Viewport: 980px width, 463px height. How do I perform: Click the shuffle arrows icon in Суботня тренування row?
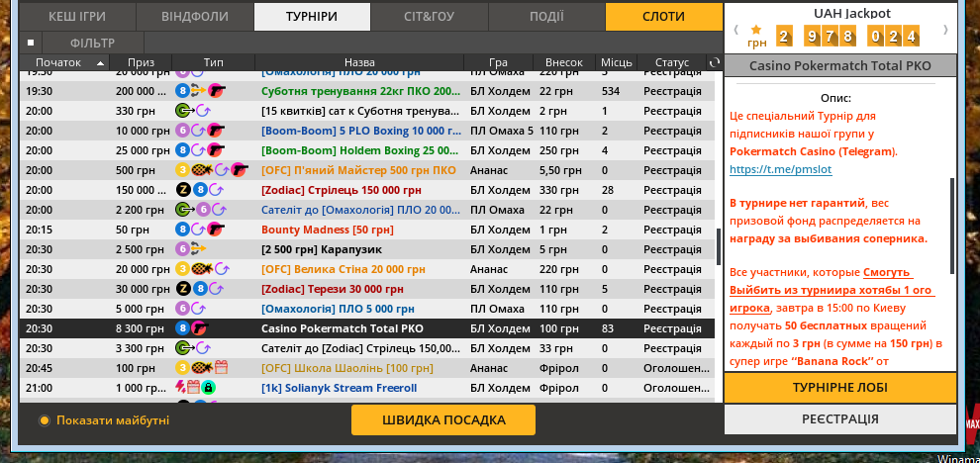199,91
